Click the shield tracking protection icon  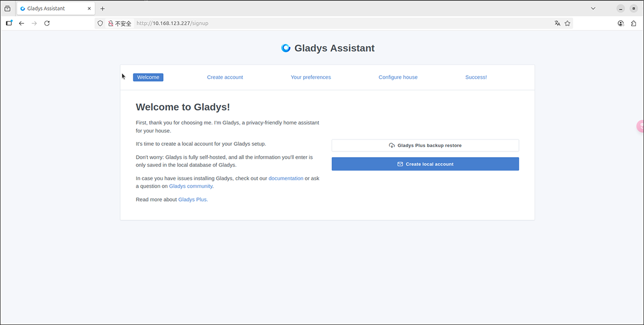click(100, 24)
